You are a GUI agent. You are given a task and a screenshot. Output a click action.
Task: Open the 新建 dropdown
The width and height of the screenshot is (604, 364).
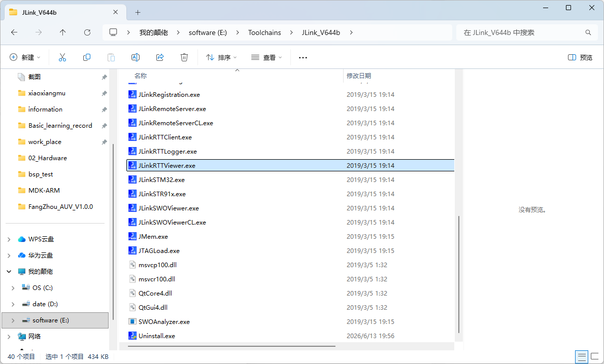click(x=25, y=57)
